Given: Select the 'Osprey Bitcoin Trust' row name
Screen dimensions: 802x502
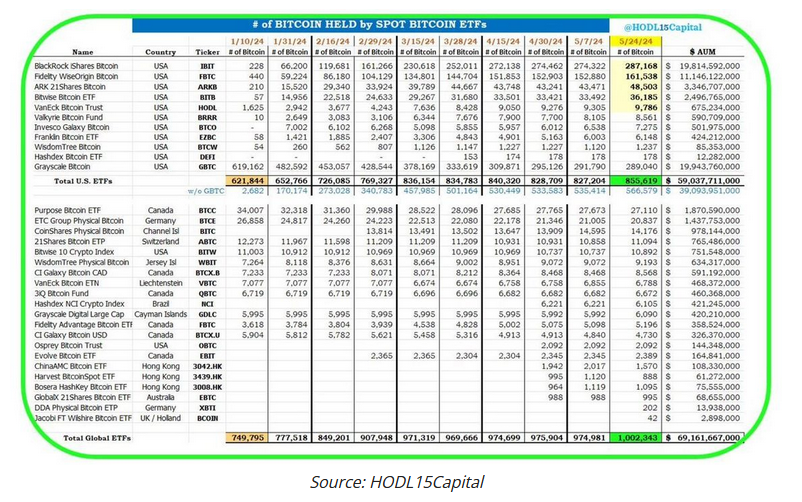Looking at the screenshot, I should tap(68, 345).
